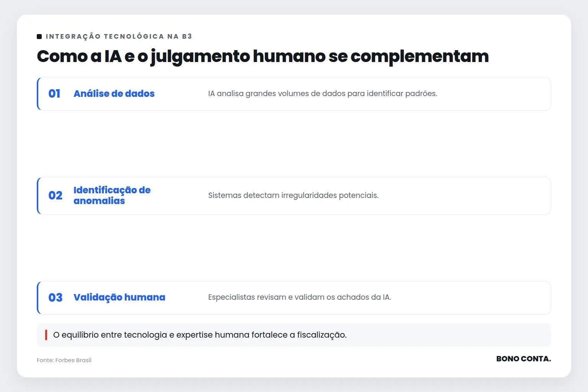Image resolution: width=588 pixels, height=392 pixels.
Task: Select the 'Validação humana' step title
Action: (x=119, y=297)
